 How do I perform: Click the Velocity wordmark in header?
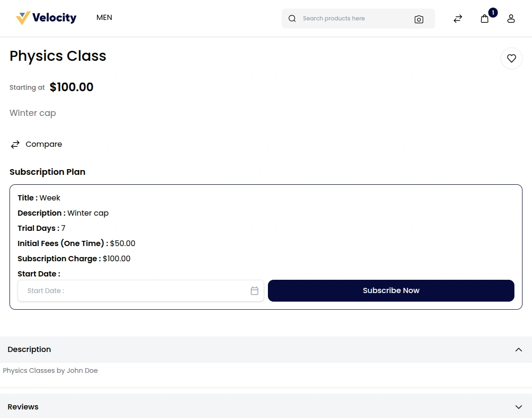(x=54, y=18)
